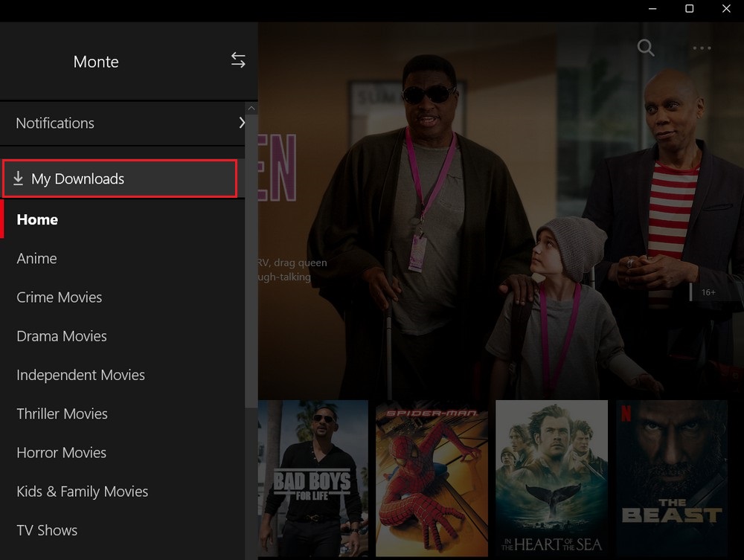This screenshot has height=560, width=744.
Task: Open The Beast movie poster
Action: click(x=671, y=478)
